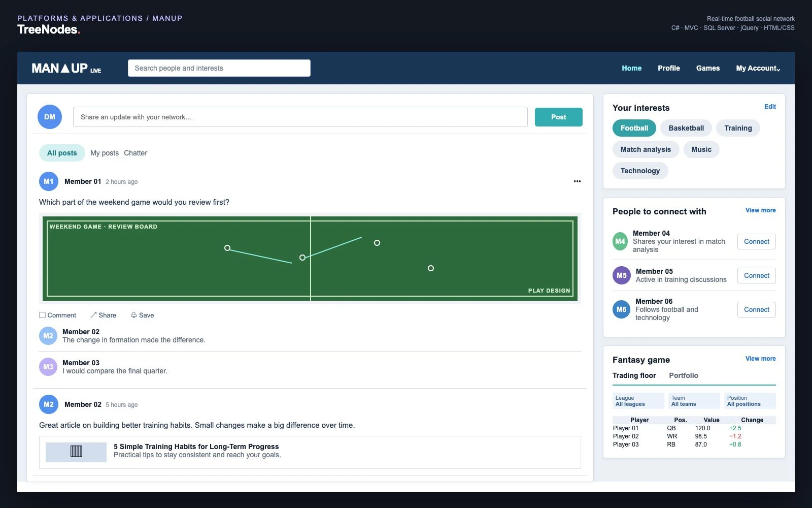The width and height of the screenshot is (812, 508).
Task: Open the three-dot post options menu
Action: coord(577,181)
